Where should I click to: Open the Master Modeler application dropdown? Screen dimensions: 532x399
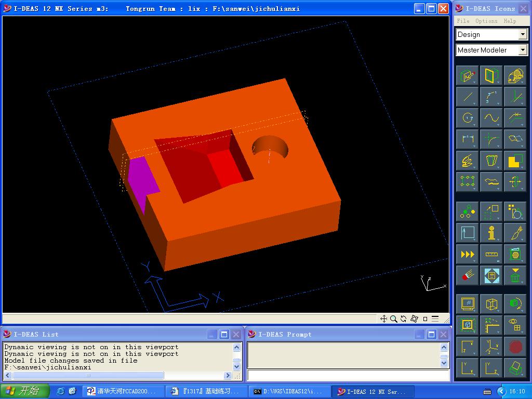[523, 50]
